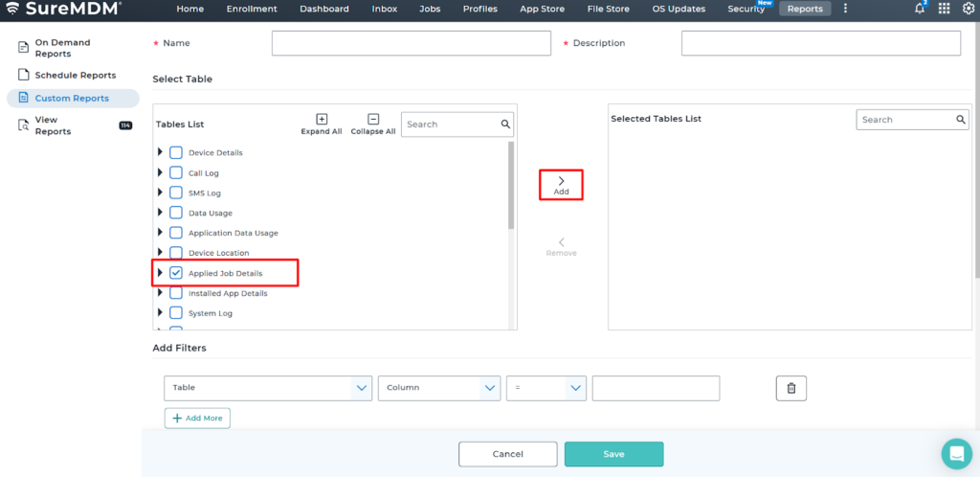
Task: Open the chat support bubble icon
Action: [955, 453]
